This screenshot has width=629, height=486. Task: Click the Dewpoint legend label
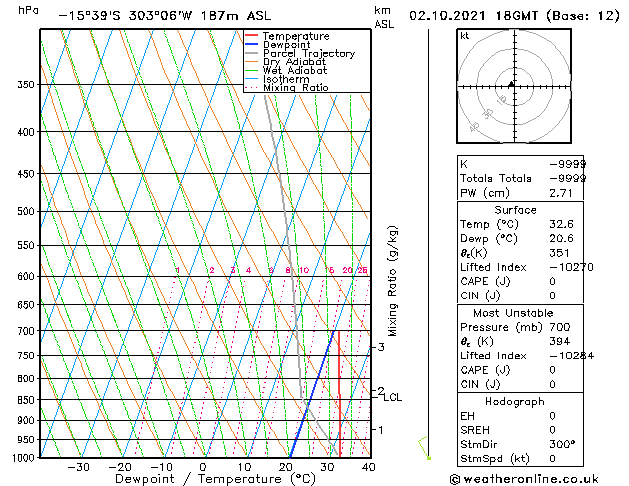pos(286,45)
